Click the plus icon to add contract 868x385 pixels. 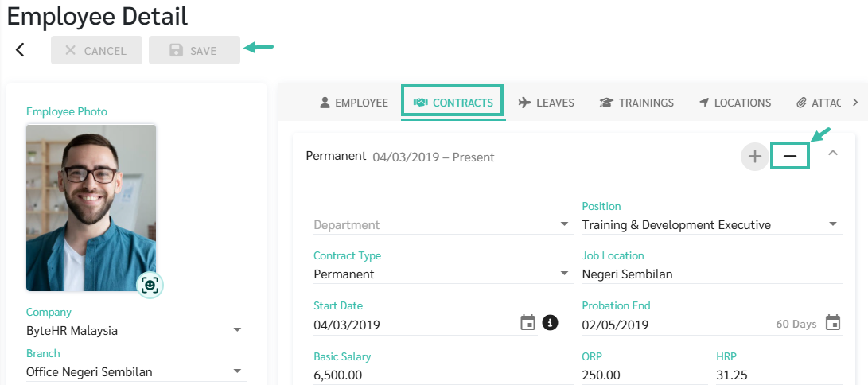click(x=754, y=157)
